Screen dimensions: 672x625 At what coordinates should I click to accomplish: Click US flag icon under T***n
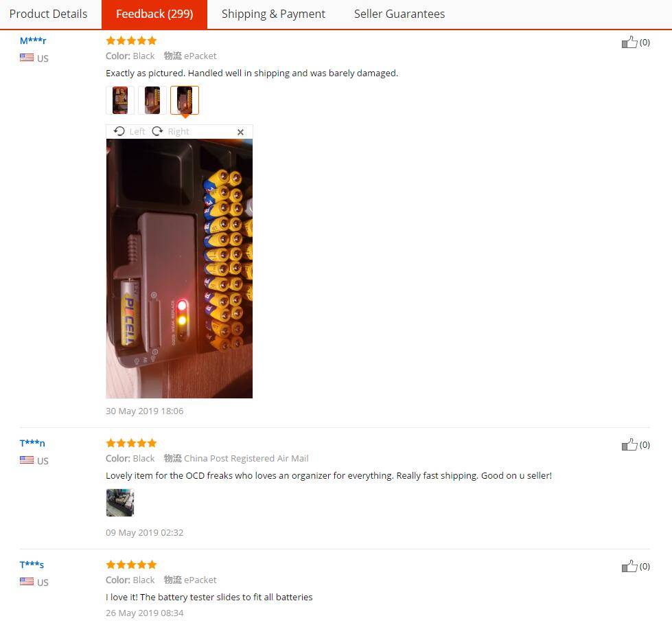pos(27,460)
